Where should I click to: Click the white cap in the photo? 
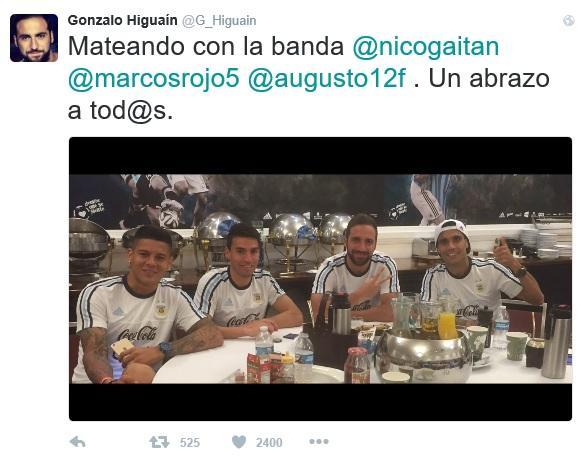(x=451, y=228)
